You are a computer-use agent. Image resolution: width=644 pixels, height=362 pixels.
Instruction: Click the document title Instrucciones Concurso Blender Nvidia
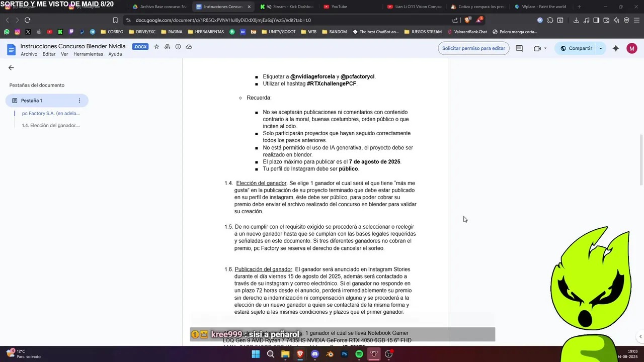coord(73,46)
